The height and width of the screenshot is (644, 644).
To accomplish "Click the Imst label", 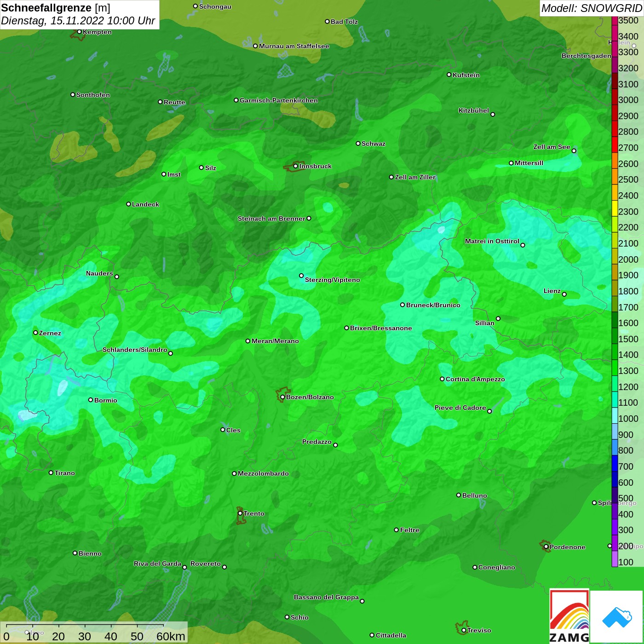I will pos(174,174).
